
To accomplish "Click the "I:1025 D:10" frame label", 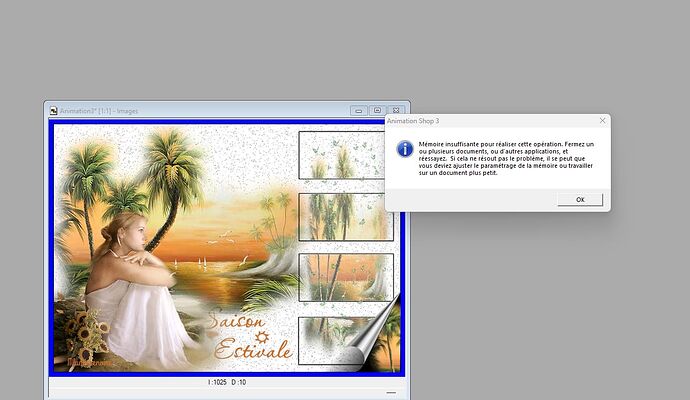I will click(227, 382).
